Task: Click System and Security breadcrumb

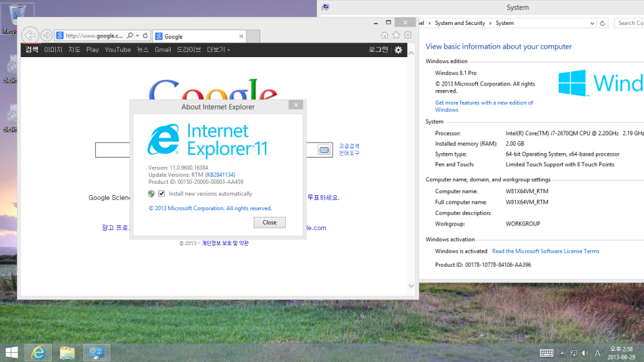Action: click(x=460, y=23)
